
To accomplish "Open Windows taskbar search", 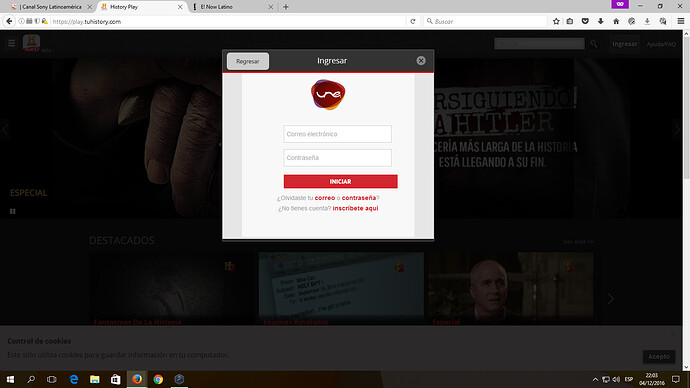I will click(x=31, y=379).
